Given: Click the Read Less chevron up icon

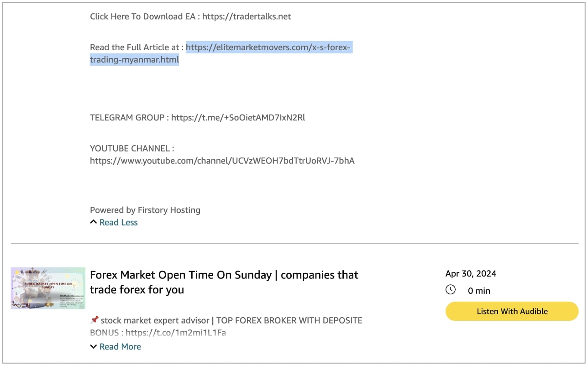Looking at the screenshot, I should [94, 222].
